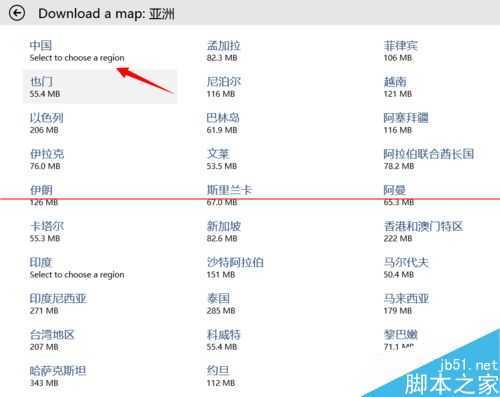Go back using the back arrow icon
Screen dimensions: 500x397
(x=17, y=13)
